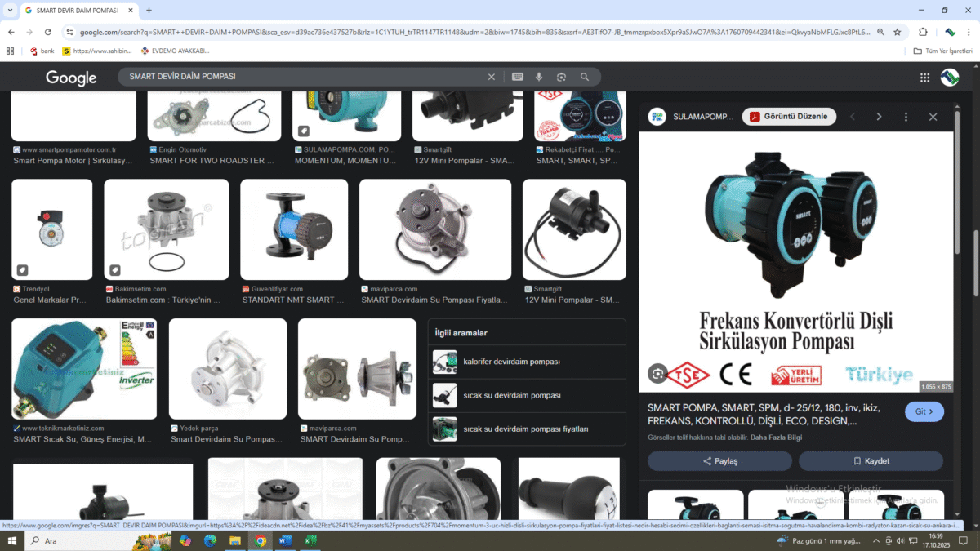Close the image preview panel
The image size is (980, 551).
[933, 117]
